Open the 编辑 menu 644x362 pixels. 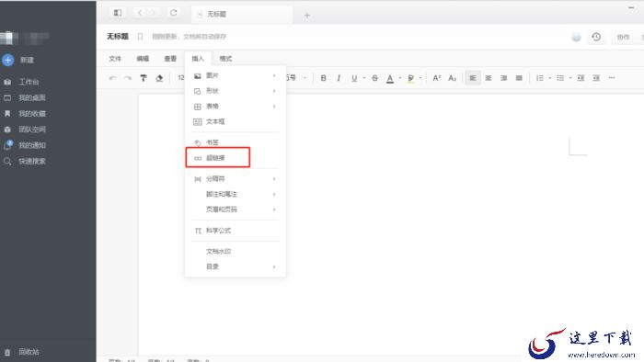pyautogui.click(x=143, y=59)
